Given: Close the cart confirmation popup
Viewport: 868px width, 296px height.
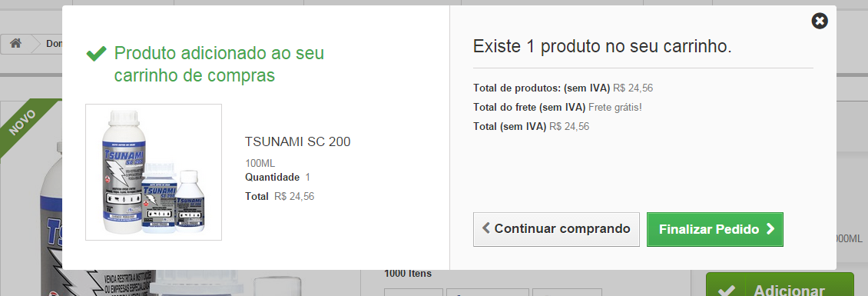Looking at the screenshot, I should [820, 21].
